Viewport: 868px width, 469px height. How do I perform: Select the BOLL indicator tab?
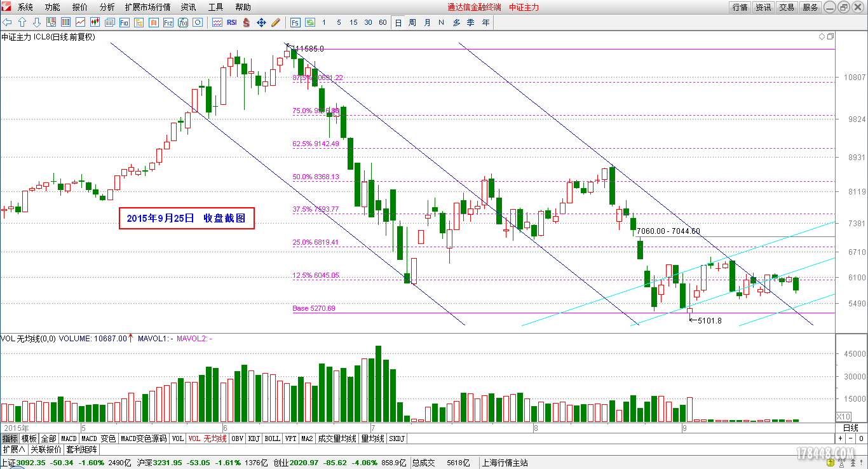coord(272,438)
